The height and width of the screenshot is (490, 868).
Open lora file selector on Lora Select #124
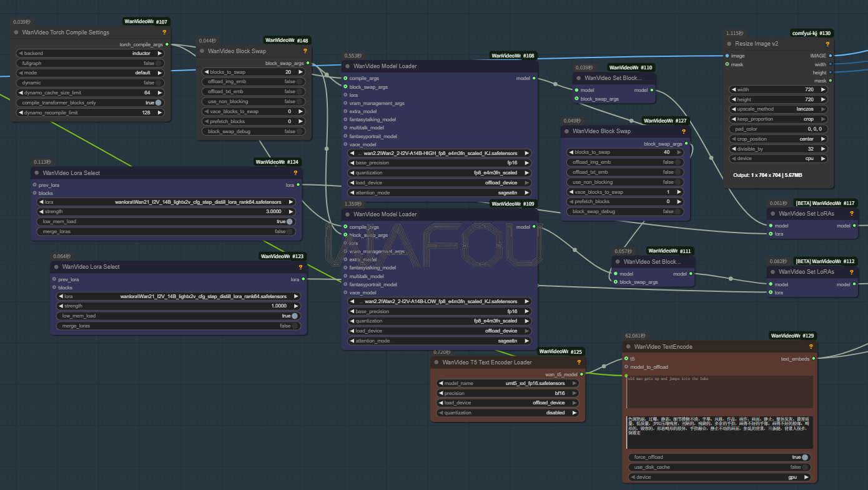(x=166, y=202)
